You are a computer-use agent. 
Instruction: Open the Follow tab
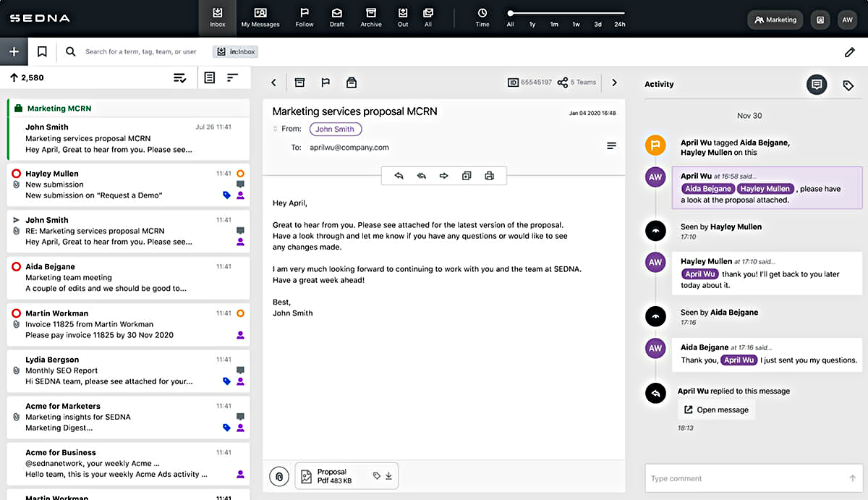[x=305, y=18]
